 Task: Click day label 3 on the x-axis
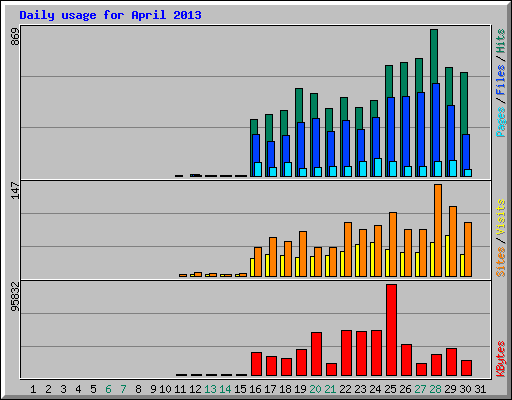click(x=63, y=389)
